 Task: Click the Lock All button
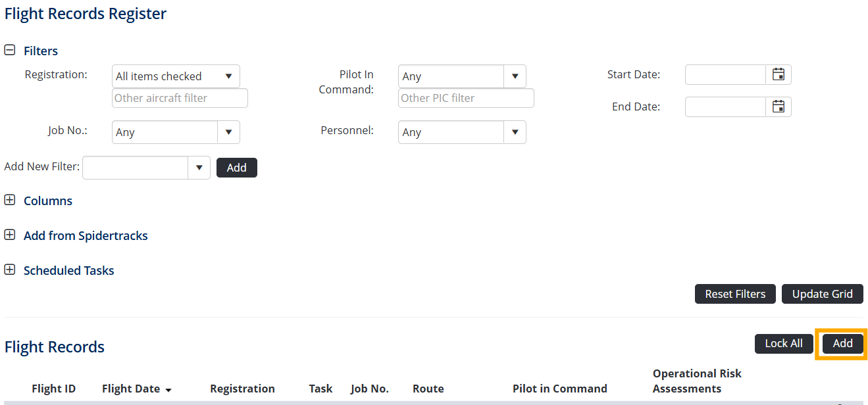783,343
